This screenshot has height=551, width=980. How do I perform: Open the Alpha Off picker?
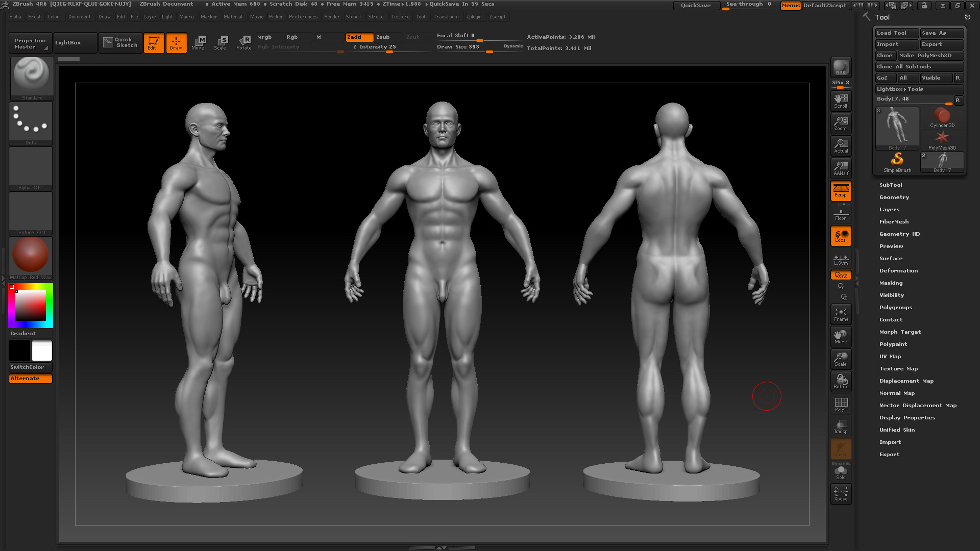pos(31,168)
